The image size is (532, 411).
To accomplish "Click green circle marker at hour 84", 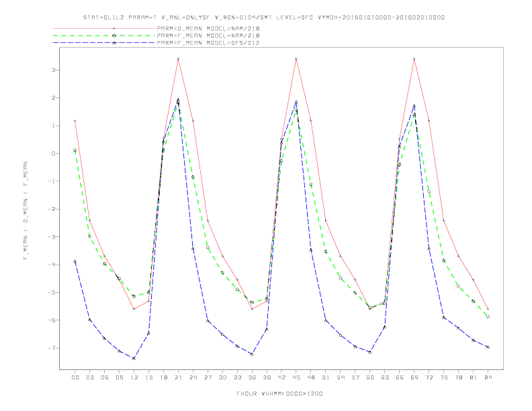I will pyautogui.click(x=488, y=317).
